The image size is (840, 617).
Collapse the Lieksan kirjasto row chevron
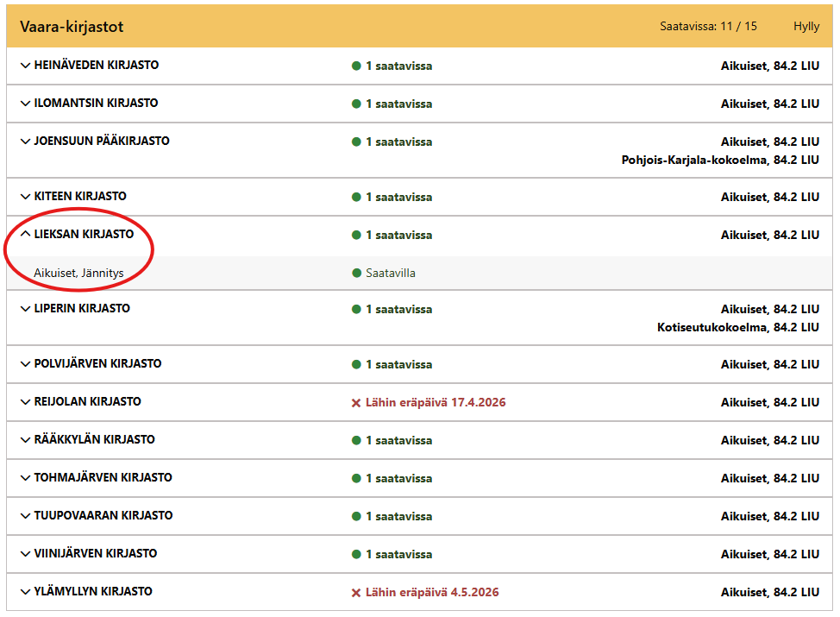[25, 235]
